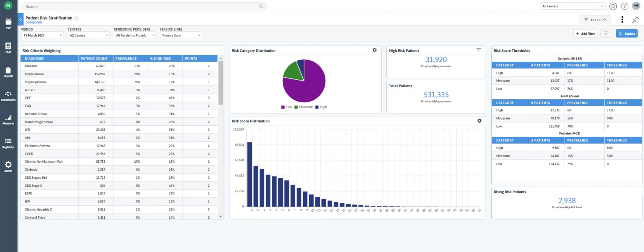Image resolution: width=644 pixels, height=252 pixels.
Task: Click the Add Filter button
Action: click(x=585, y=33)
